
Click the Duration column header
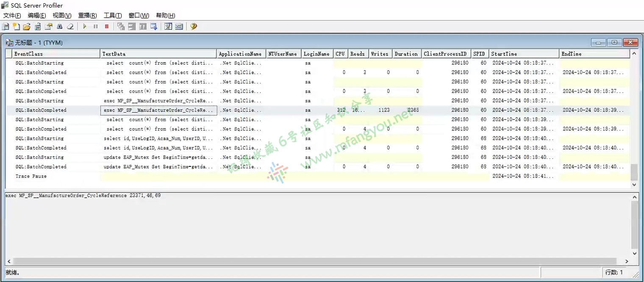click(x=407, y=54)
